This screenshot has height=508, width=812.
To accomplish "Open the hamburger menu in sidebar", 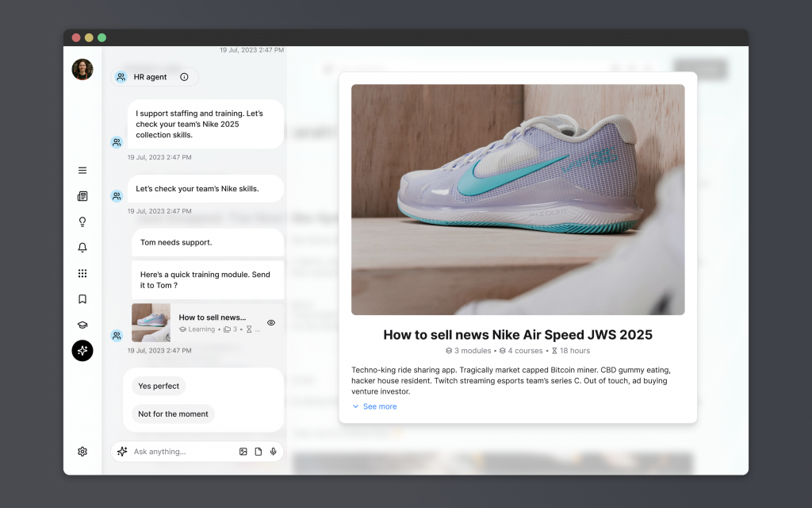I will 82,171.
